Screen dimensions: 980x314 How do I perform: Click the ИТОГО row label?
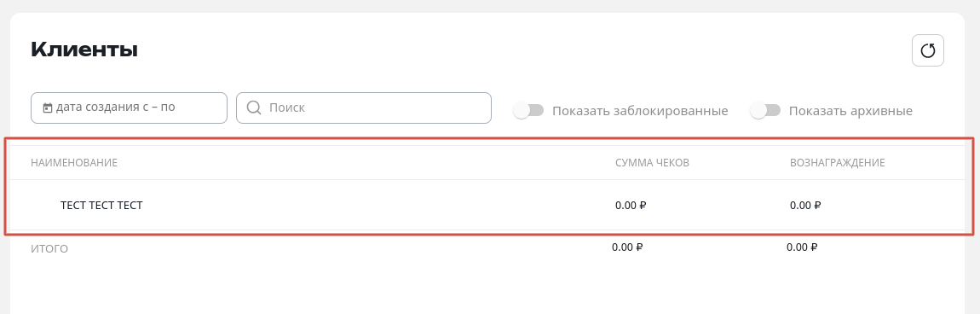[x=49, y=249]
